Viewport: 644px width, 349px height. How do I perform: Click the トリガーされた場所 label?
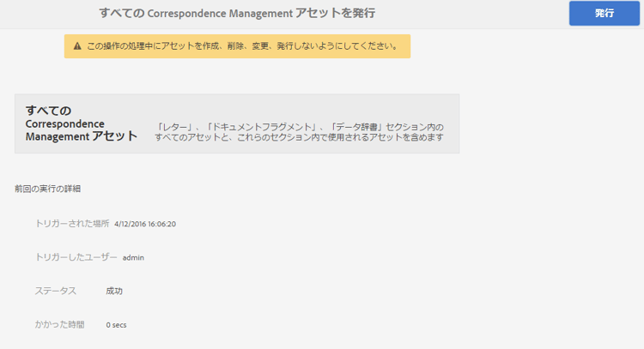(x=72, y=224)
